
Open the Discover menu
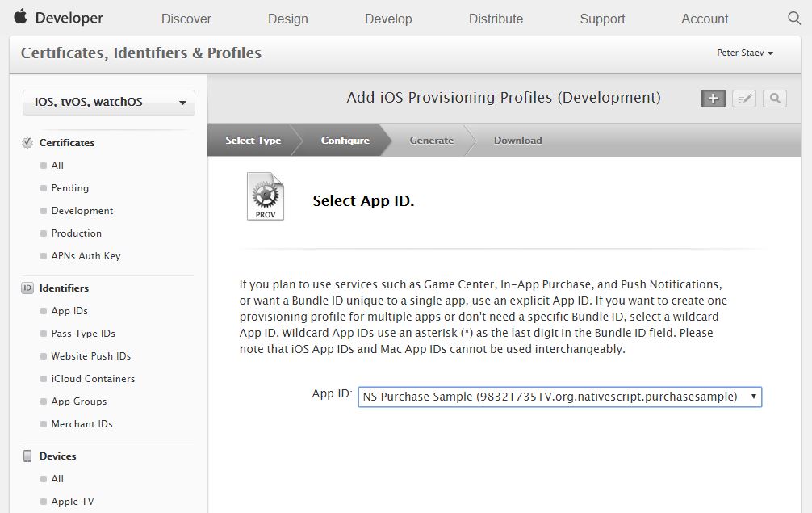click(186, 19)
